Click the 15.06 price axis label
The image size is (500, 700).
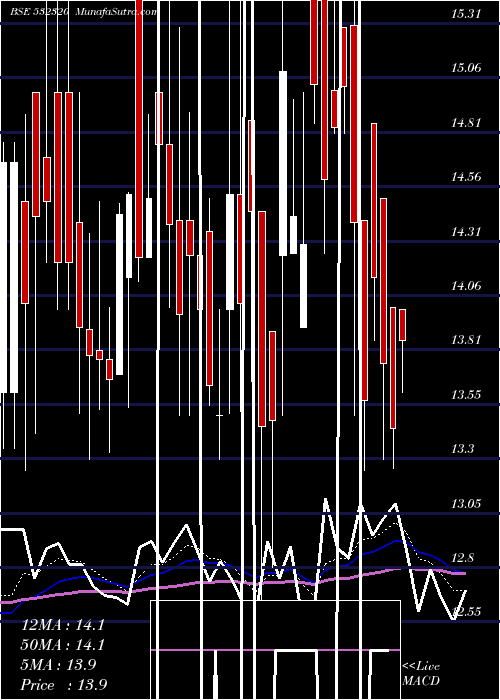467,68
